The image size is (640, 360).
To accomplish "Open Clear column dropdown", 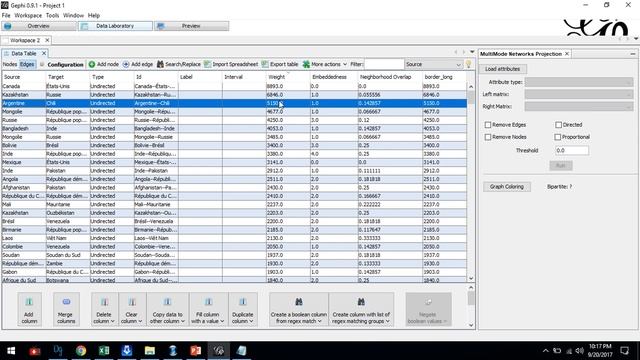I will [x=132, y=309].
